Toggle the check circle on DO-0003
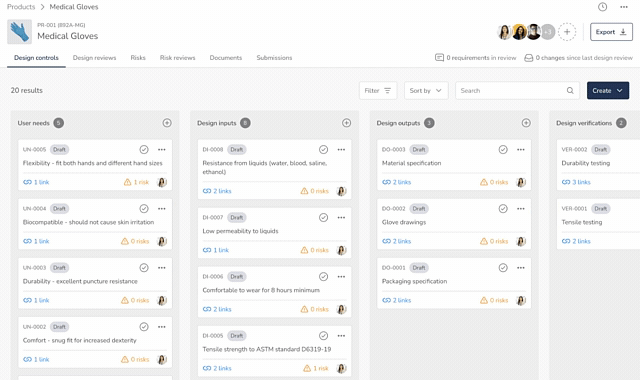The height and width of the screenshot is (380, 640). coord(503,150)
